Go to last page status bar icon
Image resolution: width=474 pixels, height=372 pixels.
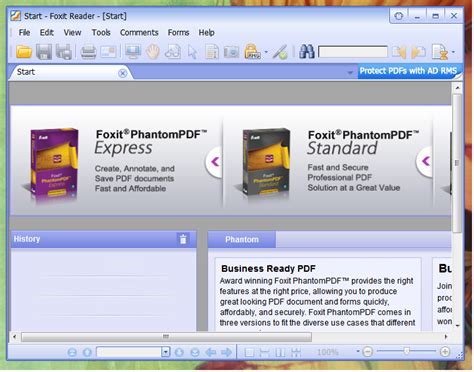coord(195,352)
